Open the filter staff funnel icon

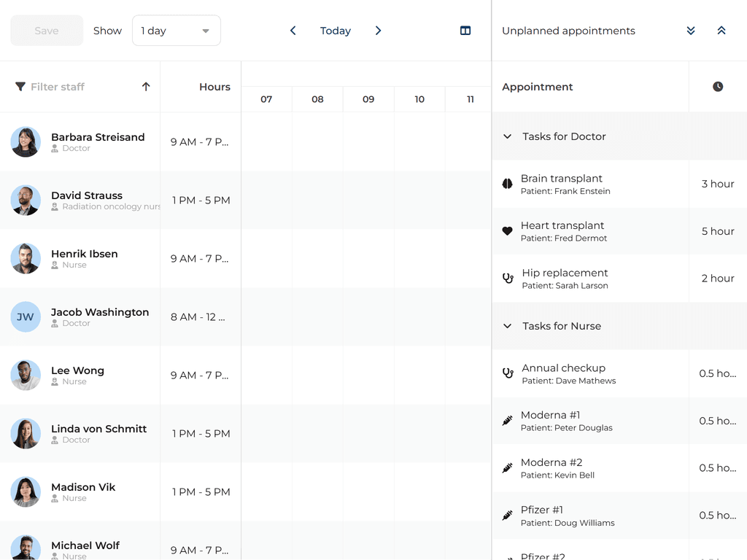click(x=20, y=87)
